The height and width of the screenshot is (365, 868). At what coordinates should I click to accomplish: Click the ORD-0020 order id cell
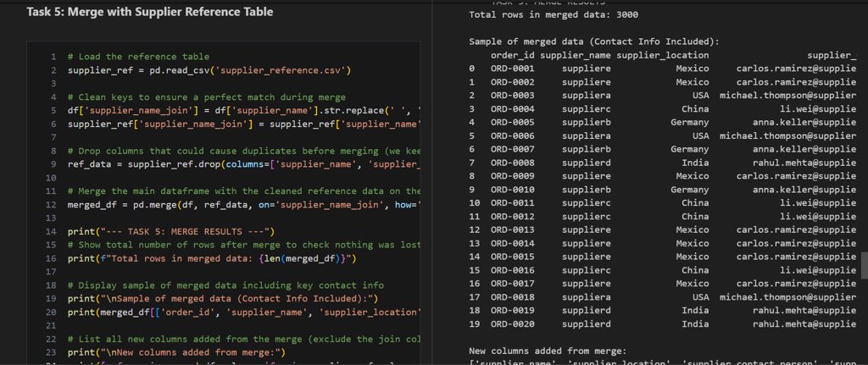tap(513, 324)
